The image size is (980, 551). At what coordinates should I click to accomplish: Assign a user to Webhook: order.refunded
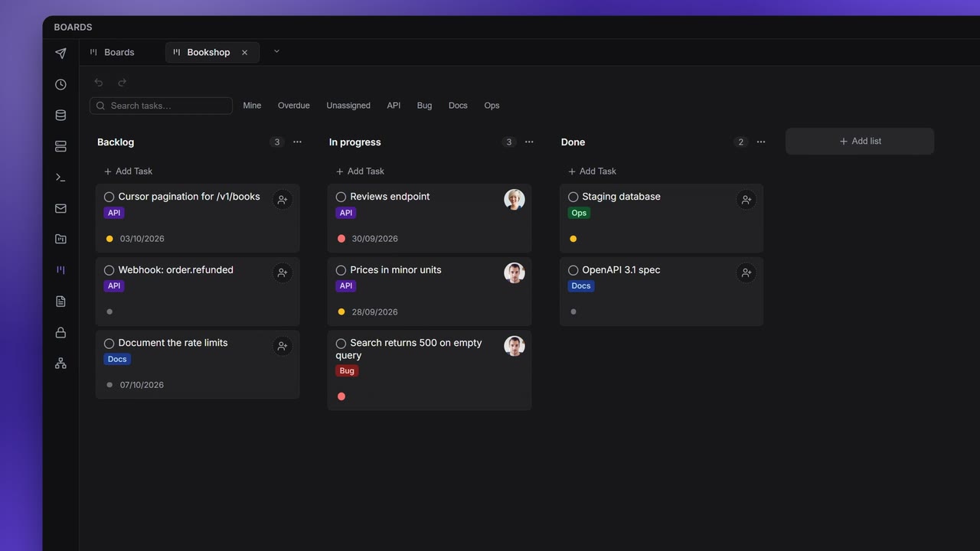click(283, 273)
